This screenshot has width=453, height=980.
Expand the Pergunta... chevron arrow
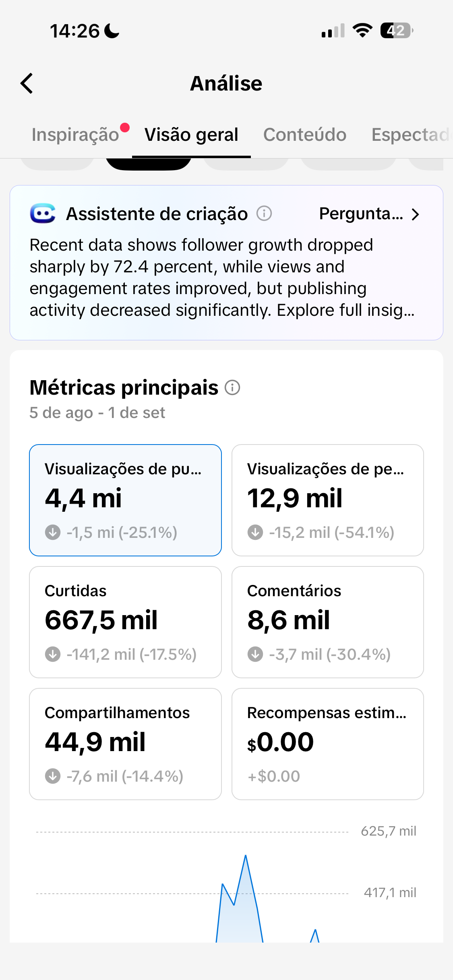coord(416,214)
